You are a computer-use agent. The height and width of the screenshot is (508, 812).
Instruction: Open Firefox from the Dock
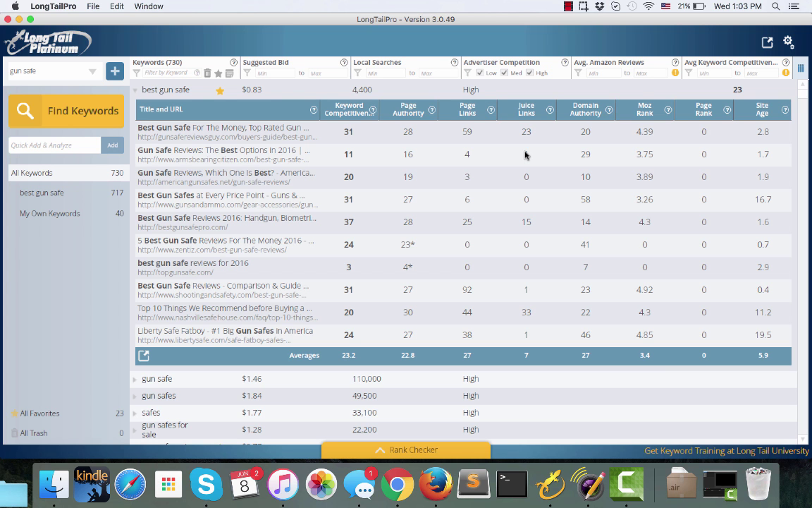click(x=436, y=483)
